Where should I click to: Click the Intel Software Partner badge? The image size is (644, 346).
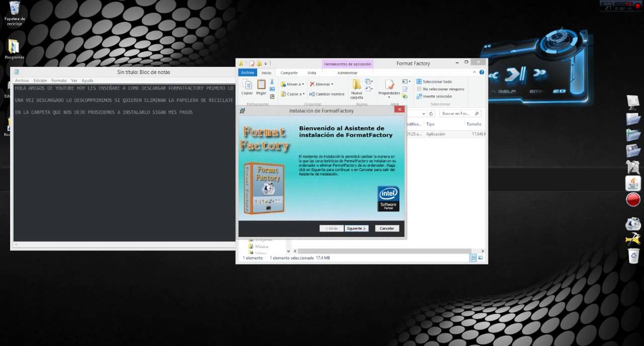pos(388,199)
